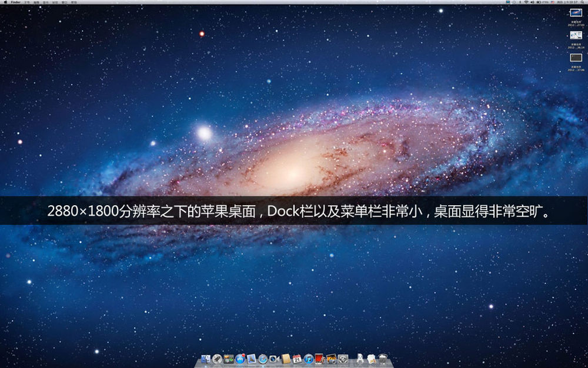Open the Trash in the Dock

click(x=383, y=359)
